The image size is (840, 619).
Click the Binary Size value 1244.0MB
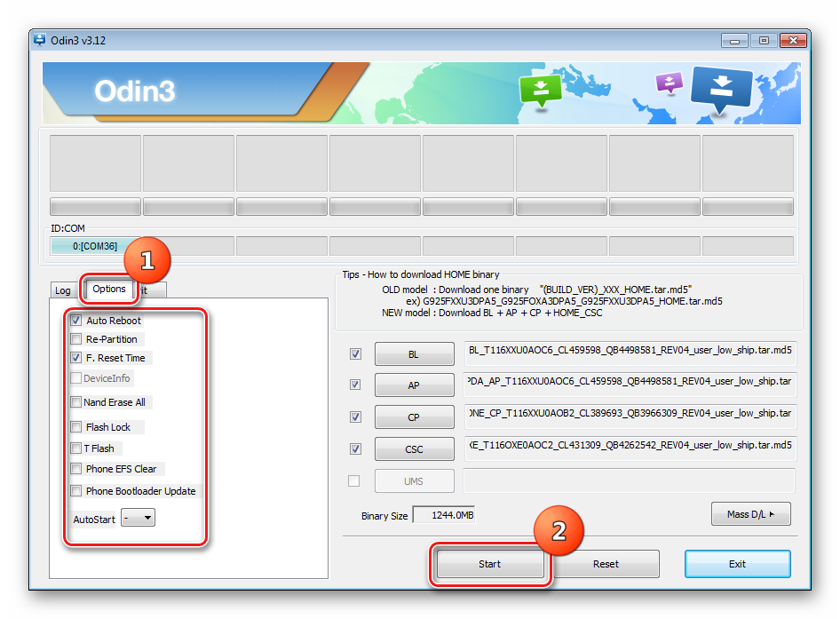(444, 515)
